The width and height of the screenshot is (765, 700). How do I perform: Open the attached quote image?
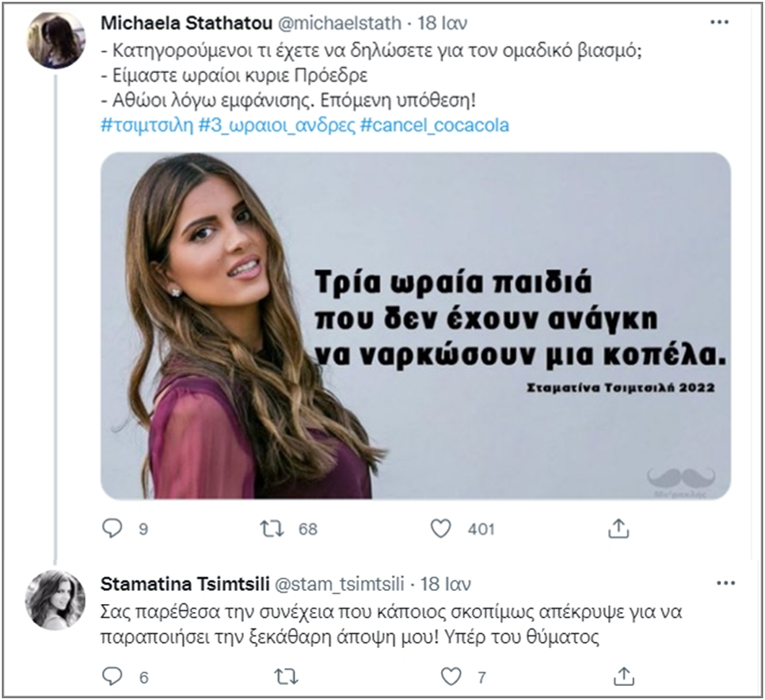415,325
